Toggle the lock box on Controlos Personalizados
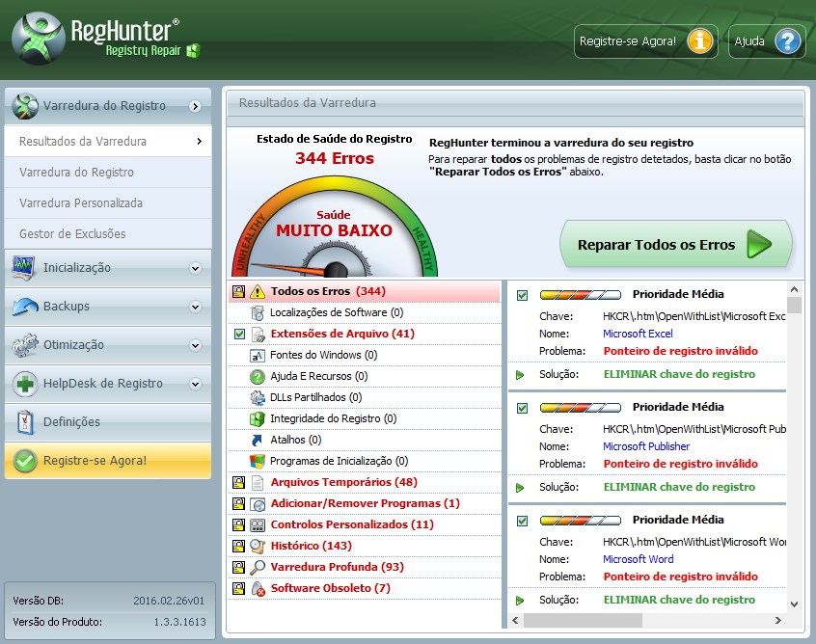 click(x=239, y=524)
